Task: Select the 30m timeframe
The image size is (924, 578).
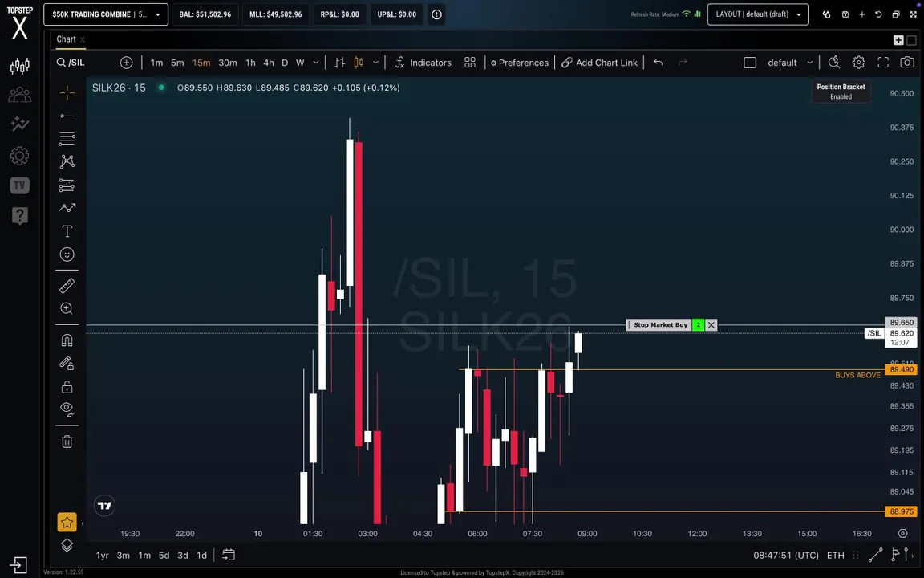Action: 228,63
